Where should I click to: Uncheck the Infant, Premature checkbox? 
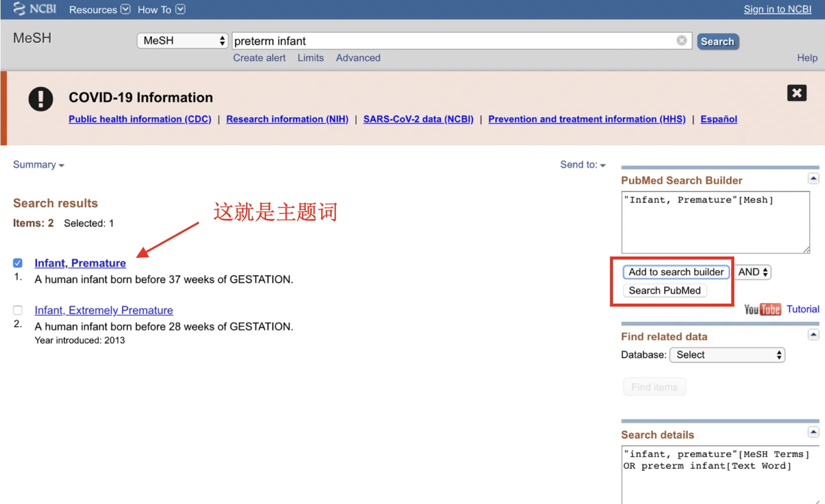[x=18, y=263]
